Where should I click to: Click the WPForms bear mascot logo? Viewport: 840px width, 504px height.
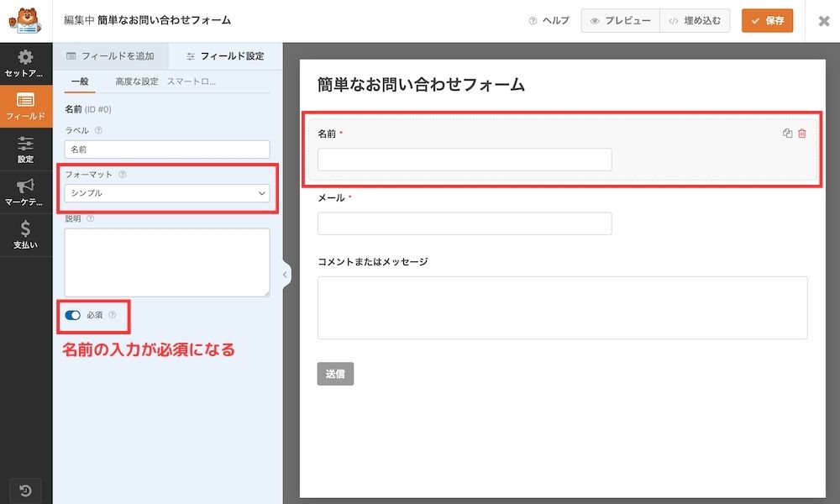tap(25, 21)
